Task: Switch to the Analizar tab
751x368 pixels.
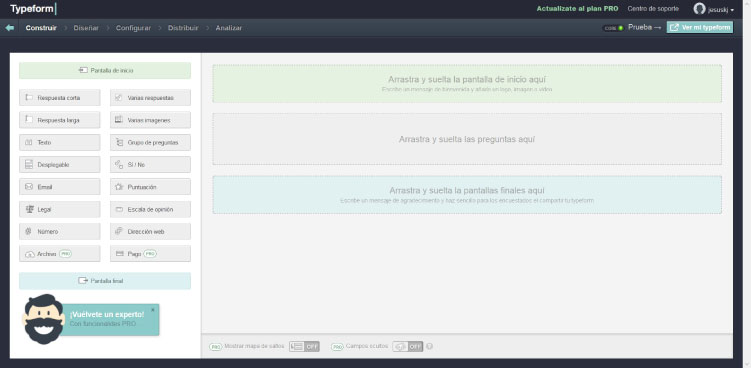Action: (x=228, y=28)
